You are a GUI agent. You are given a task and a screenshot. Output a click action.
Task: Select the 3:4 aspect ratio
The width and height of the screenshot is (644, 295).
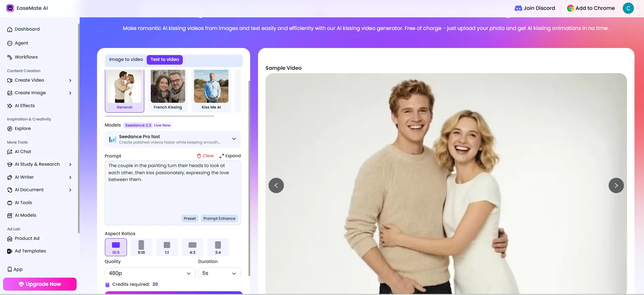pos(218,247)
